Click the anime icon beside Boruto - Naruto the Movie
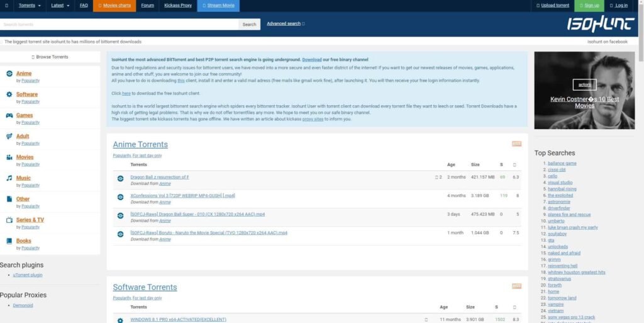 [120, 234]
